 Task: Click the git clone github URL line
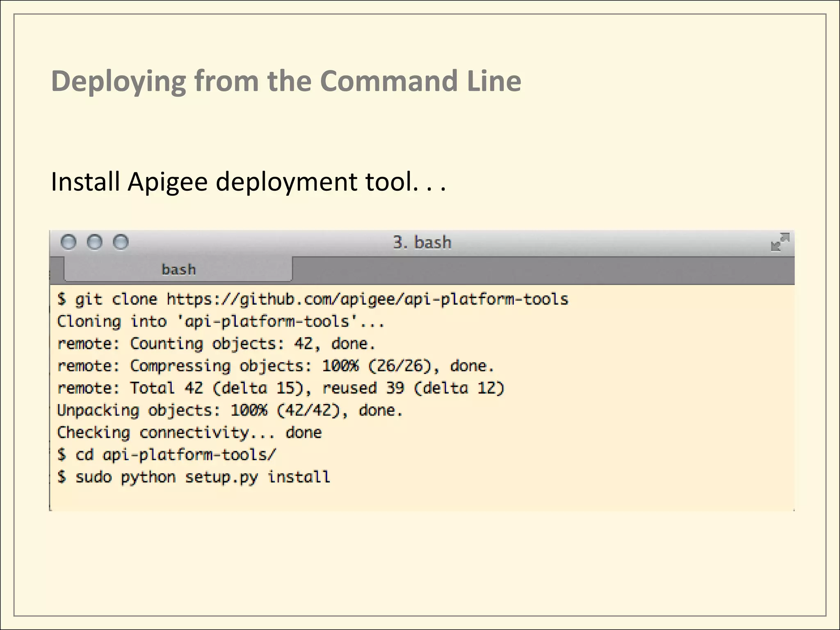tap(313, 299)
